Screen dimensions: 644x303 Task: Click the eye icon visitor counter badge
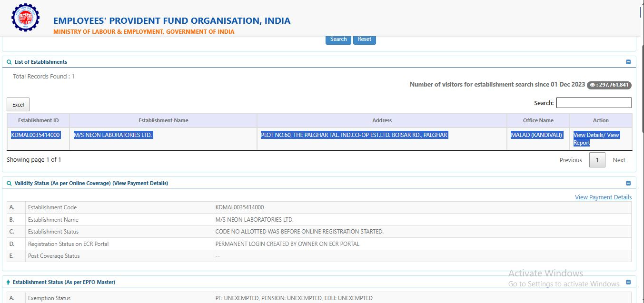(x=609, y=85)
